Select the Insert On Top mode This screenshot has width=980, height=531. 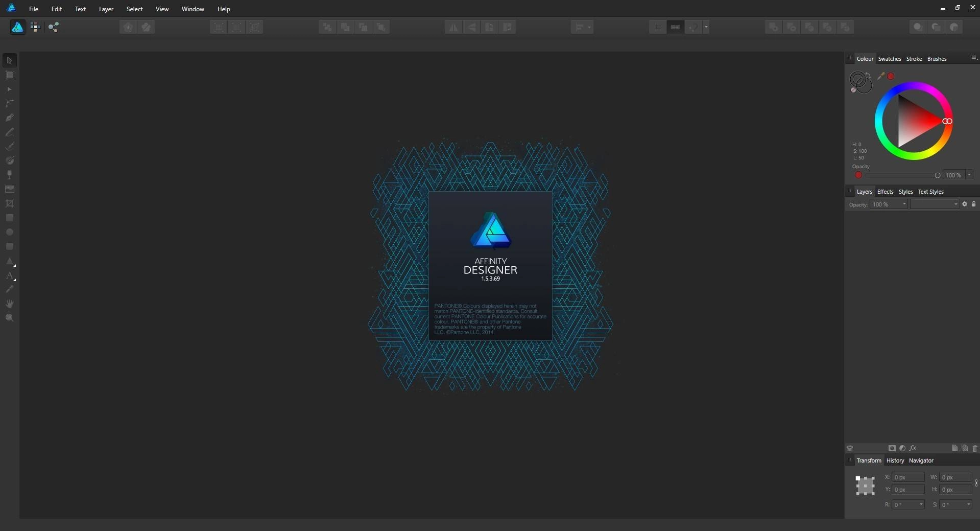click(936, 27)
